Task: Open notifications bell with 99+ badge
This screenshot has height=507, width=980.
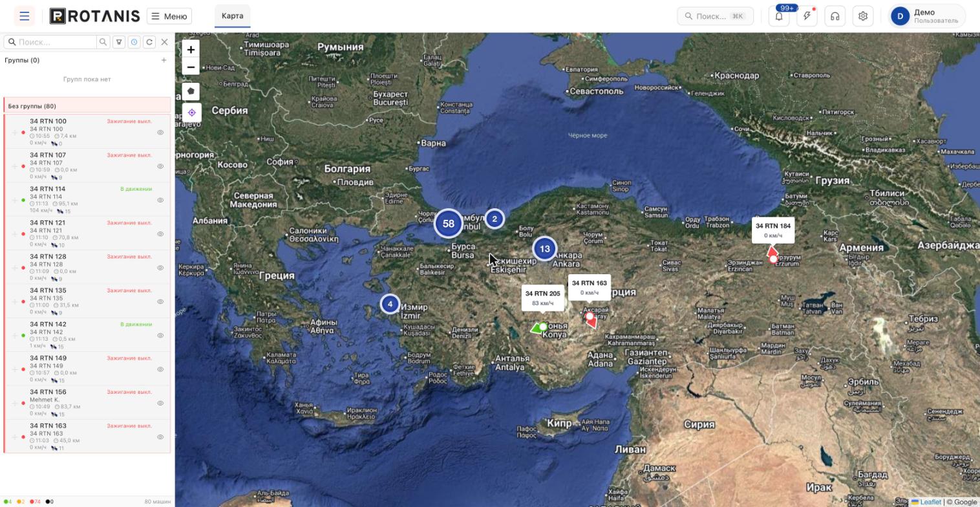Action: click(779, 16)
